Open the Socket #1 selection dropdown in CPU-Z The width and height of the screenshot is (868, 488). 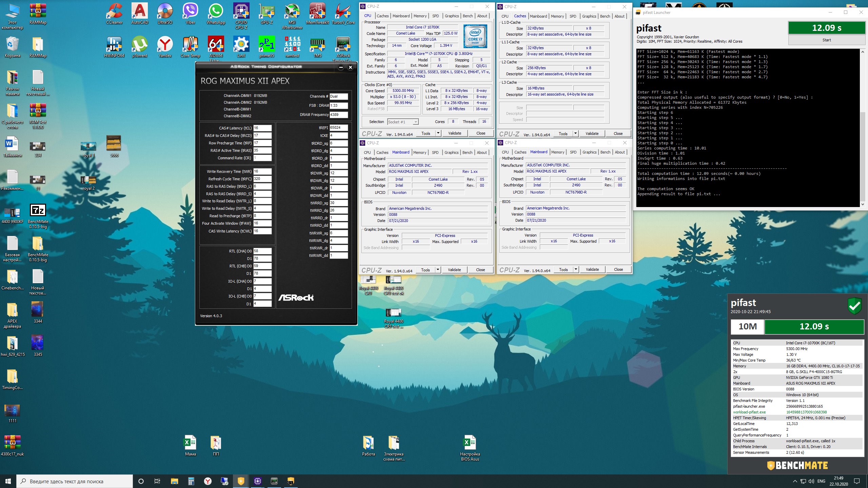coord(403,122)
